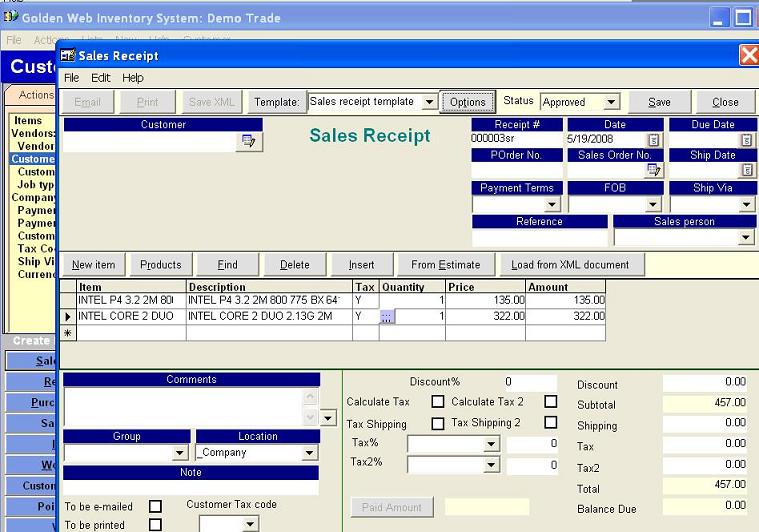Open the Help menu in Sales Receipt
This screenshot has width=759, height=532.
[x=133, y=78]
